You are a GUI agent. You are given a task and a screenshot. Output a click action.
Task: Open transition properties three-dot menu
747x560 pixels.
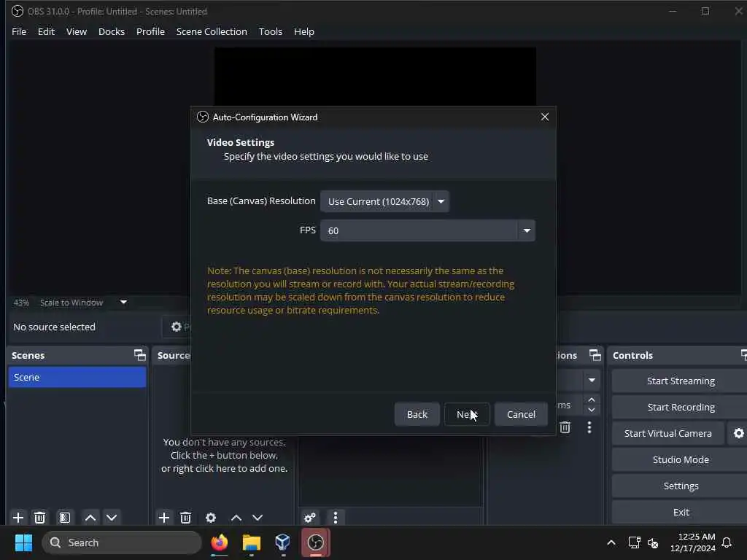click(589, 427)
